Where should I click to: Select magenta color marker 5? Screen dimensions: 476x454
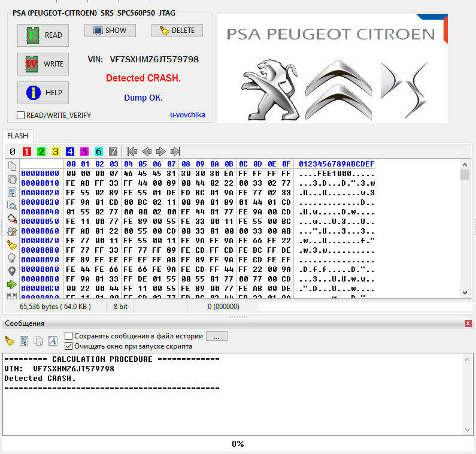pos(84,151)
